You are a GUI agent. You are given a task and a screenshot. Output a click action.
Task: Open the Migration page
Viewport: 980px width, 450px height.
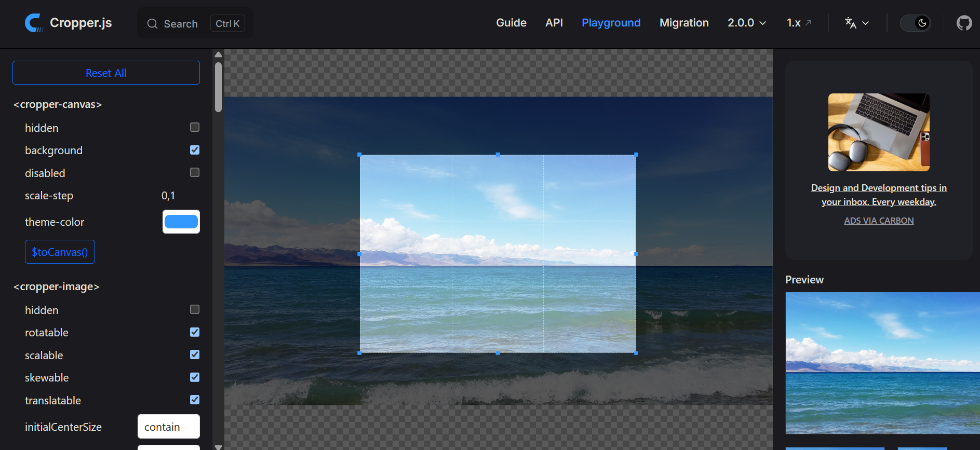coord(684,23)
